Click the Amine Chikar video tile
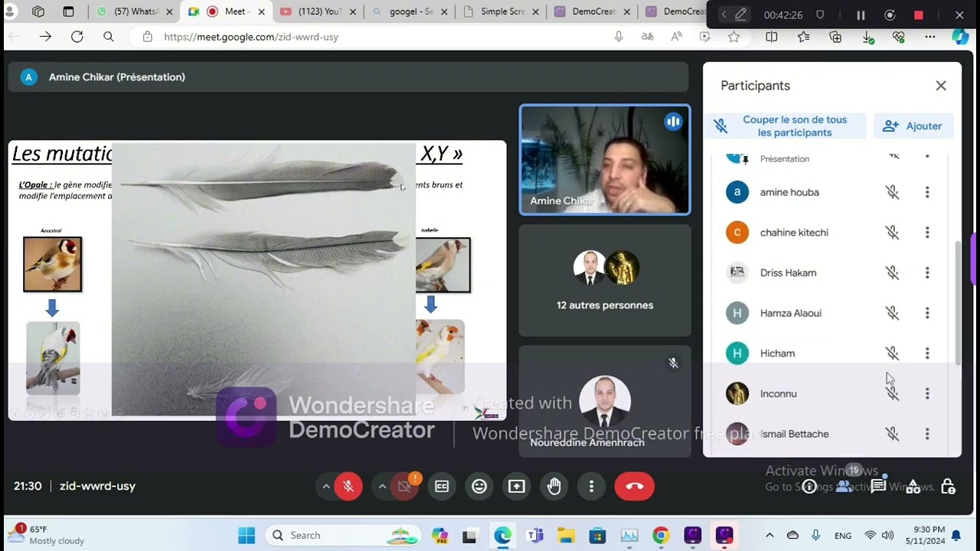Image resolution: width=980 pixels, height=551 pixels. pyautogui.click(x=605, y=159)
